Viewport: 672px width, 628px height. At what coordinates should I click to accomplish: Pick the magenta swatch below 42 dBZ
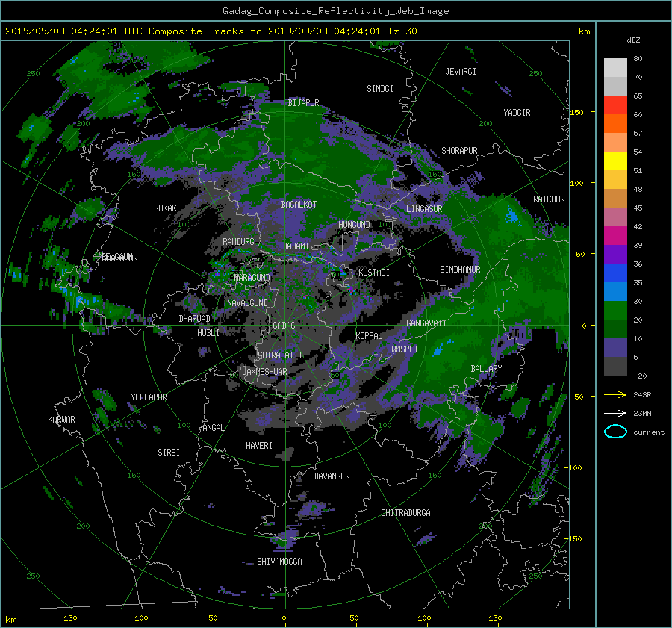point(615,235)
